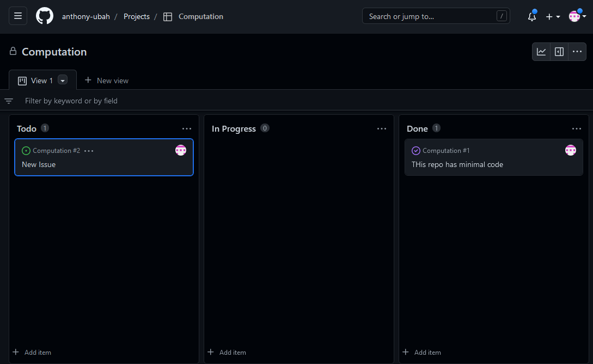The width and height of the screenshot is (593, 364).
Task: Go to the Projects breadcrumb link
Action: pos(136,16)
